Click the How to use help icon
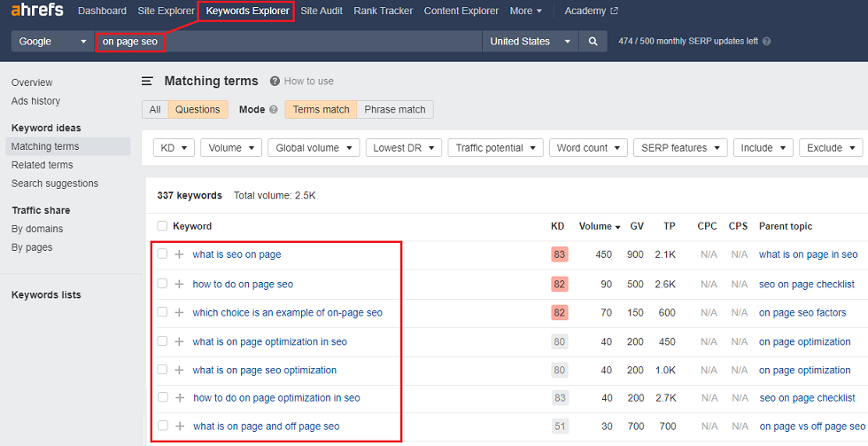 [x=275, y=81]
